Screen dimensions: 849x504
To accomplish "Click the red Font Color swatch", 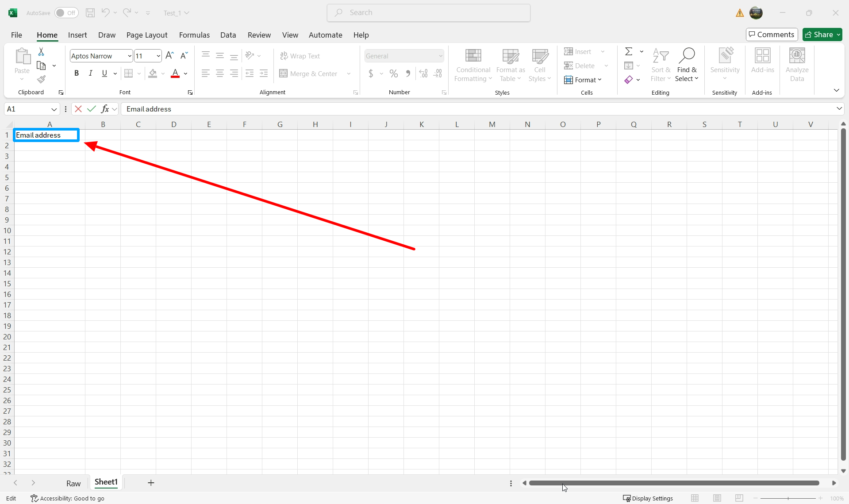I will 175,73.
